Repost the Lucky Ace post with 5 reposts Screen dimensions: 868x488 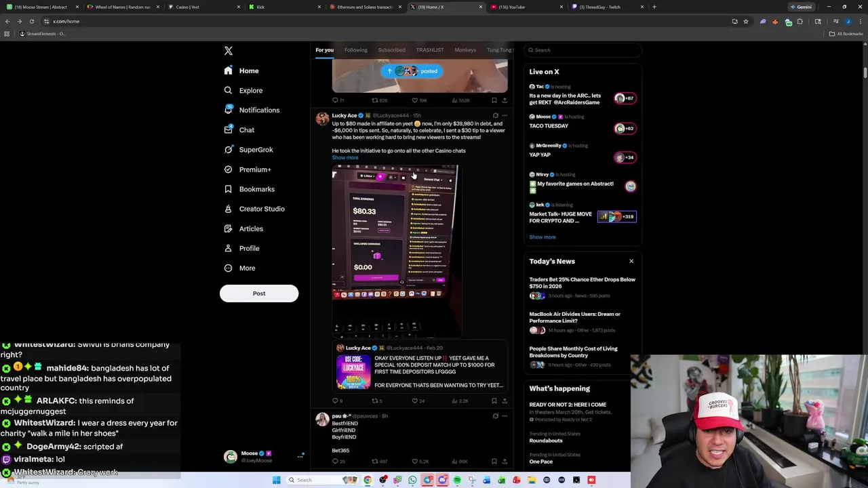click(377, 401)
